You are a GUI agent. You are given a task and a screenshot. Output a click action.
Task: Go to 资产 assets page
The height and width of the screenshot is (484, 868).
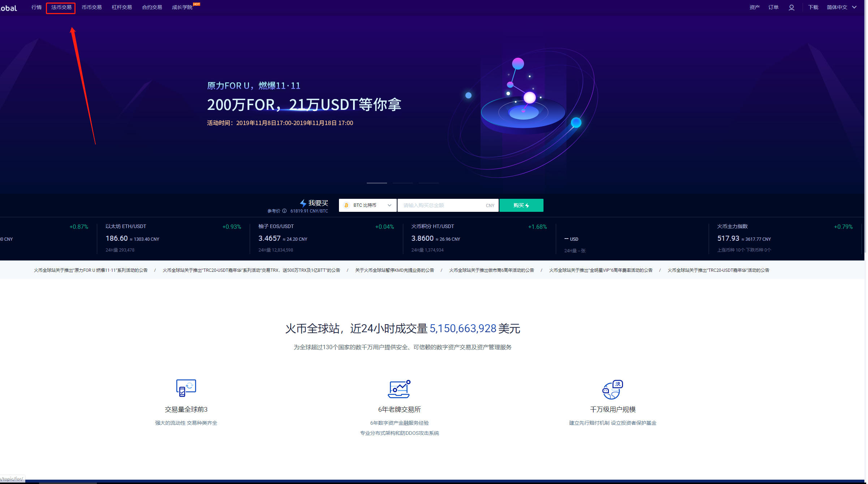click(755, 7)
